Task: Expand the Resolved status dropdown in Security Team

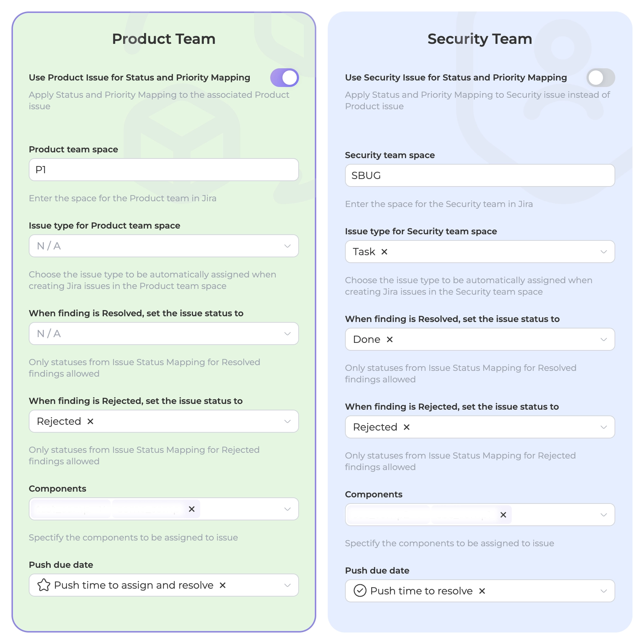Action: (x=603, y=339)
